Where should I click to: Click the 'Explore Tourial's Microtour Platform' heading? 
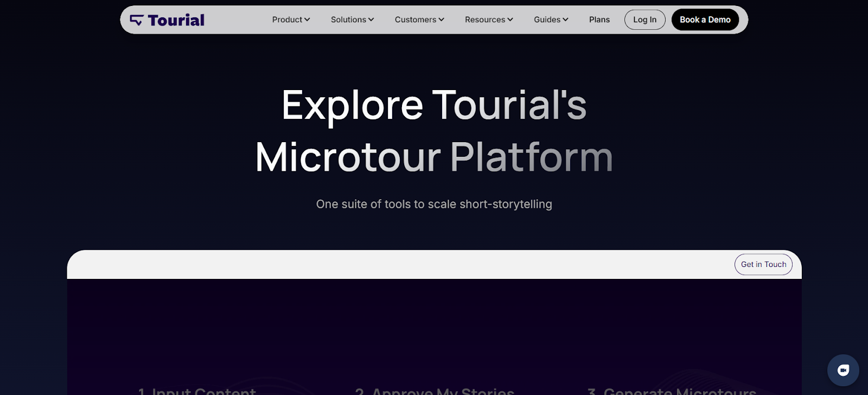(x=434, y=131)
